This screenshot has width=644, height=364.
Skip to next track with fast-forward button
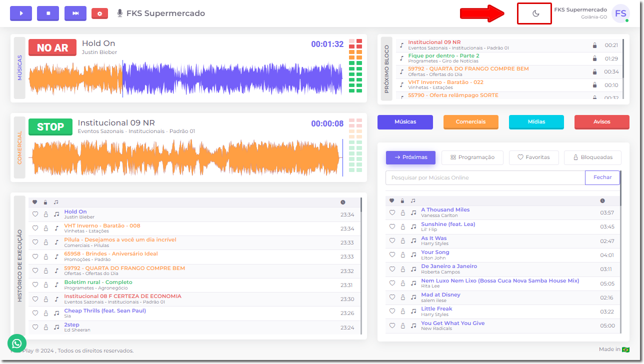(75, 13)
